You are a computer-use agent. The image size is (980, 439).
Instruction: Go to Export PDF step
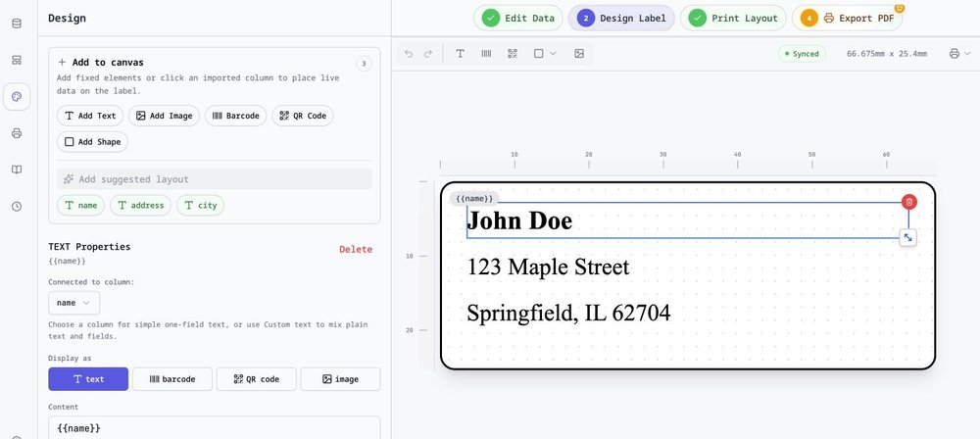tap(847, 19)
